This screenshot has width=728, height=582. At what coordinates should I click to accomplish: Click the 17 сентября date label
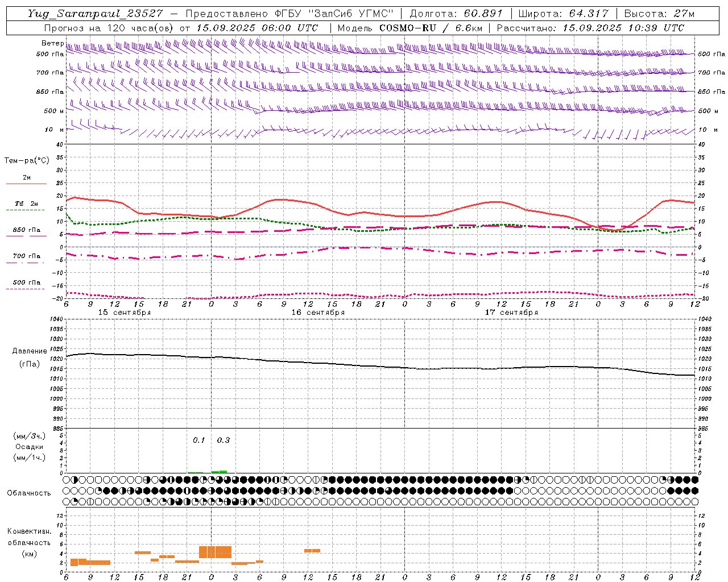511,313
